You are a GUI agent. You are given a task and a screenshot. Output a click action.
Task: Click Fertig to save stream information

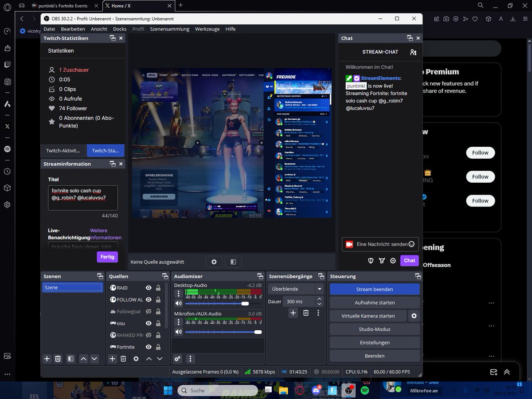(x=107, y=257)
